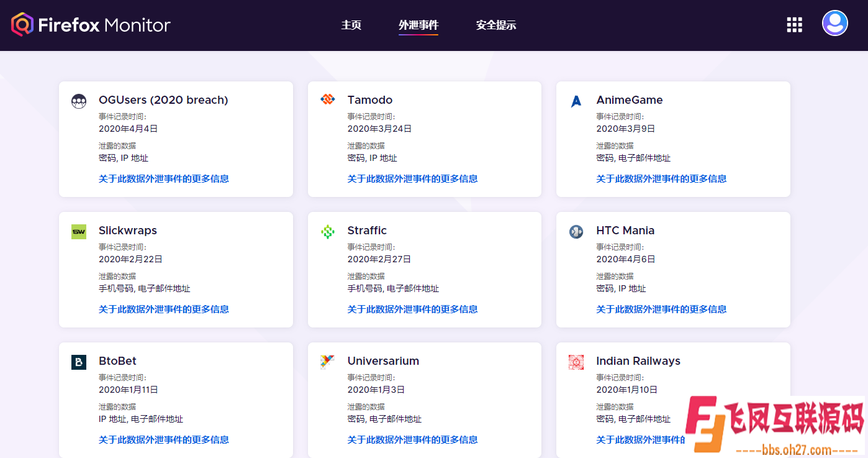
Task: Click the Firefox Monitor title text
Action: (104, 25)
